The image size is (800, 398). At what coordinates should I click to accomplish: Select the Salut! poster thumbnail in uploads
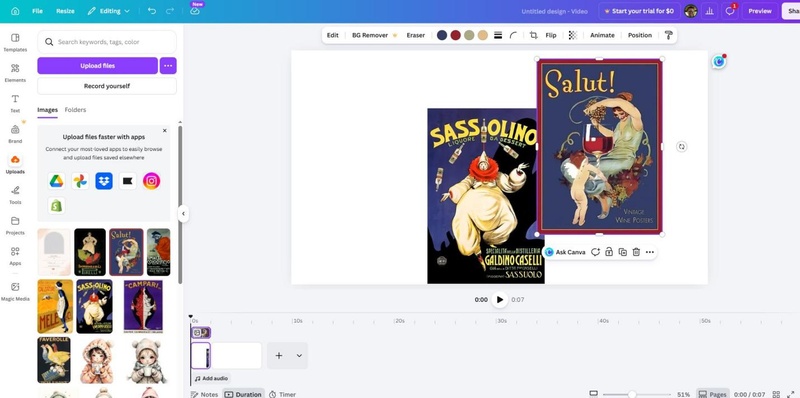[126, 252]
